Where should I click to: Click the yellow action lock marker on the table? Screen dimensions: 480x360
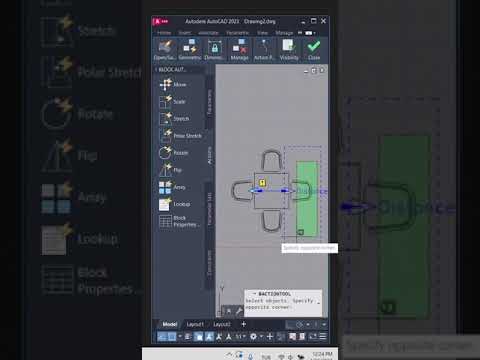(262, 183)
